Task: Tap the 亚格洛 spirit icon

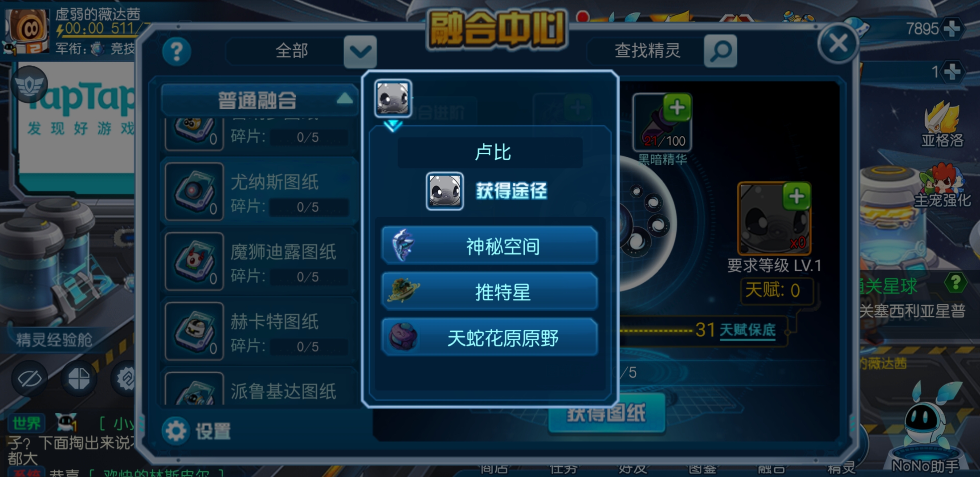Action: [942, 124]
